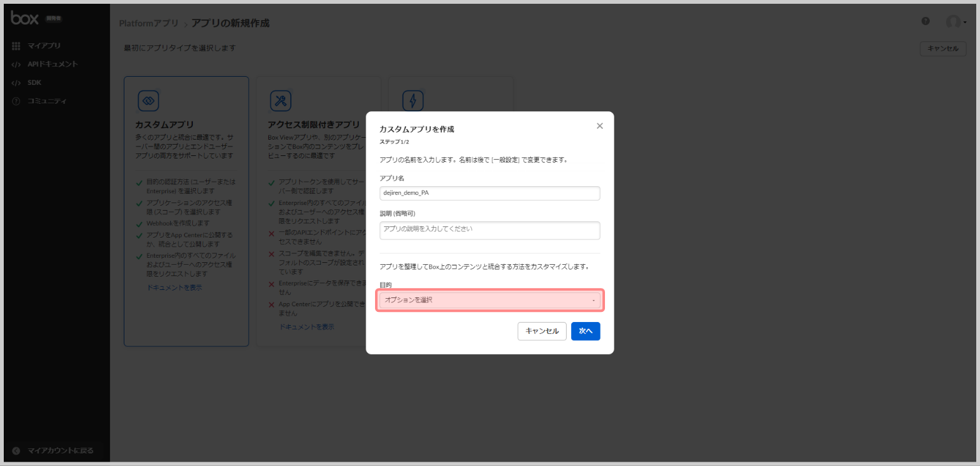Cancel the dialog with its キャンセル button
The image size is (980, 466).
(x=542, y=331)
